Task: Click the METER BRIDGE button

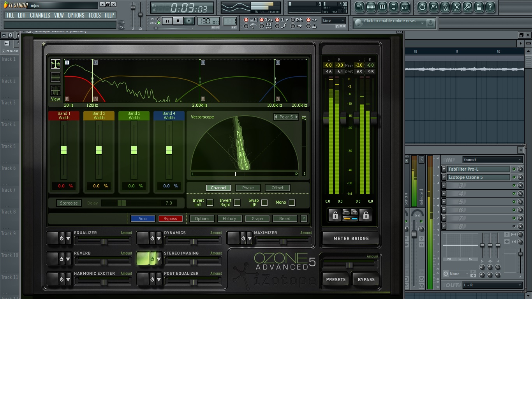Action: click(351, 238)
